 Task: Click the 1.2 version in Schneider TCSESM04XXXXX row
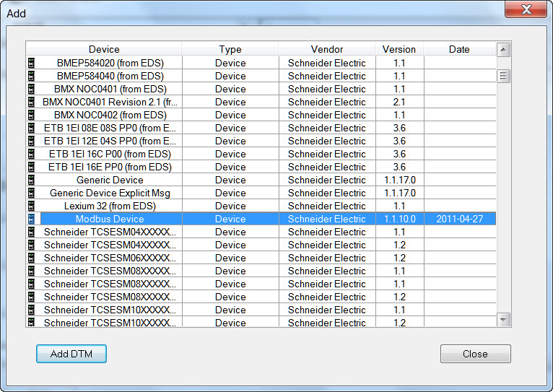pos(399,245)
